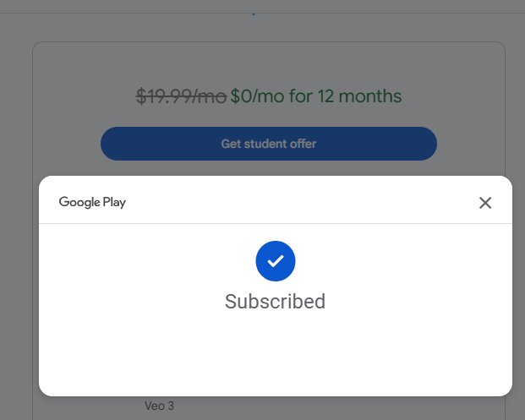Click the blue checkmark confirmation icon
525x420 pixels.
point(275,262)
